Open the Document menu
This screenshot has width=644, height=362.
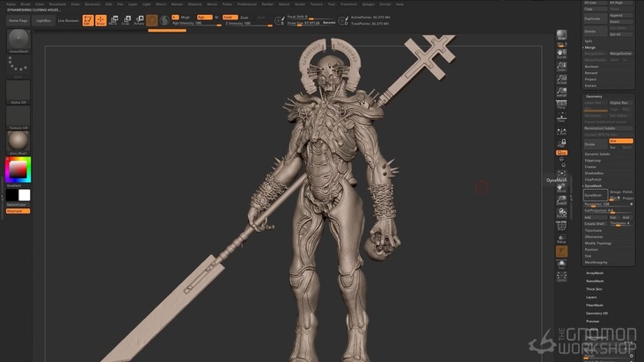coord(57,4)
